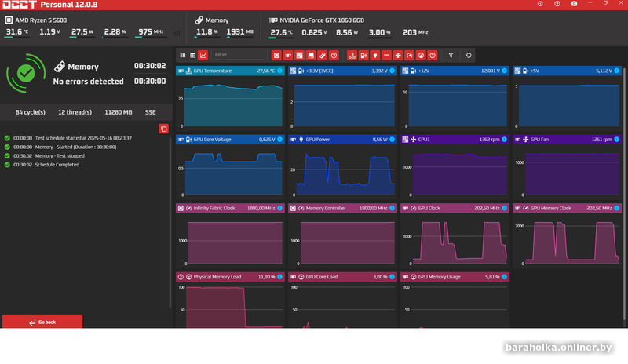The height and width of the screenshot is (364, 628).
Task: Click the info dot on GPU Fan graph
Action: [x=616, y=140]
